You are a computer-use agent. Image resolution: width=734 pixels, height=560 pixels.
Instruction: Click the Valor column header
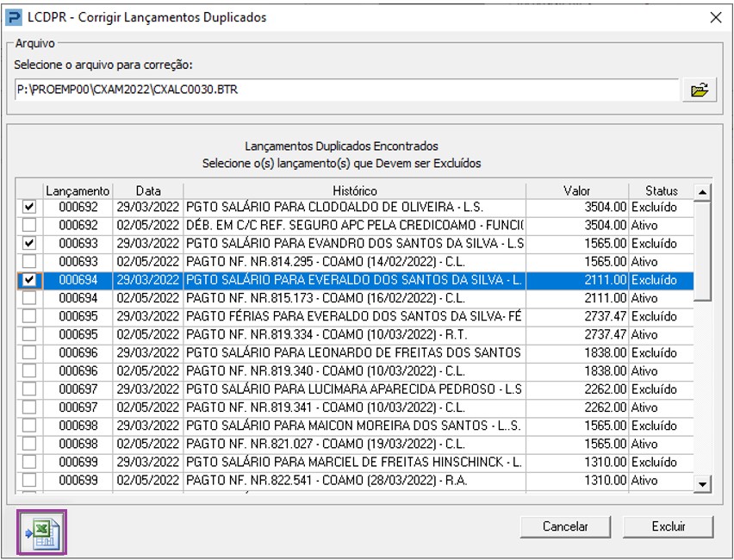pos(576,190)
